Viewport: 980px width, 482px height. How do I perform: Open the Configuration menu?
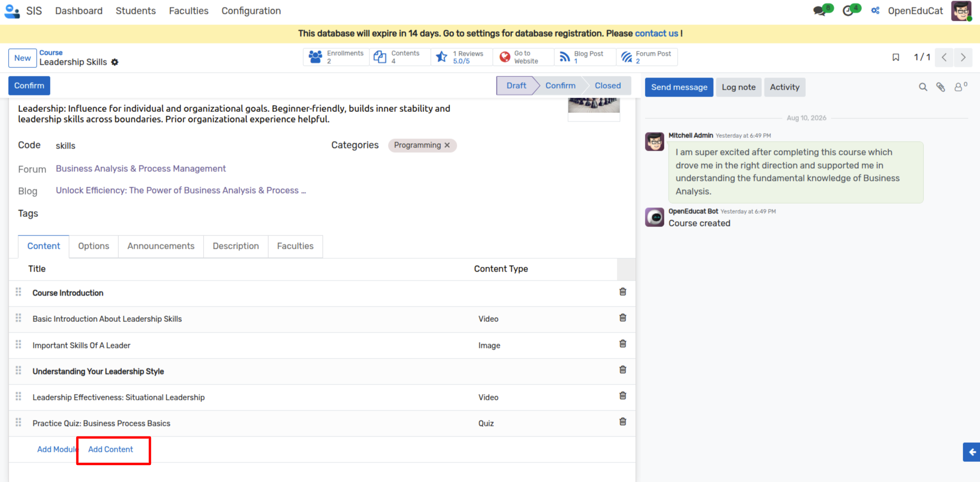(251, 11)
